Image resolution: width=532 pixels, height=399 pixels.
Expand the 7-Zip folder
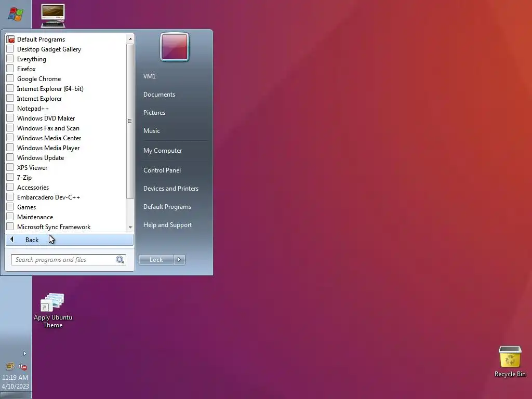click(66, 177)
